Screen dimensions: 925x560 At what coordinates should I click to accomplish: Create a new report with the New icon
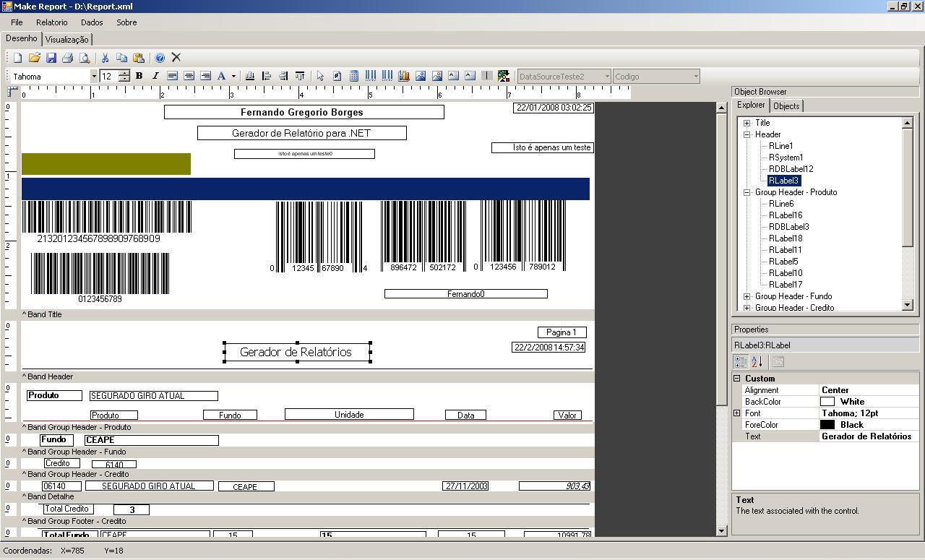coord(17,58)
